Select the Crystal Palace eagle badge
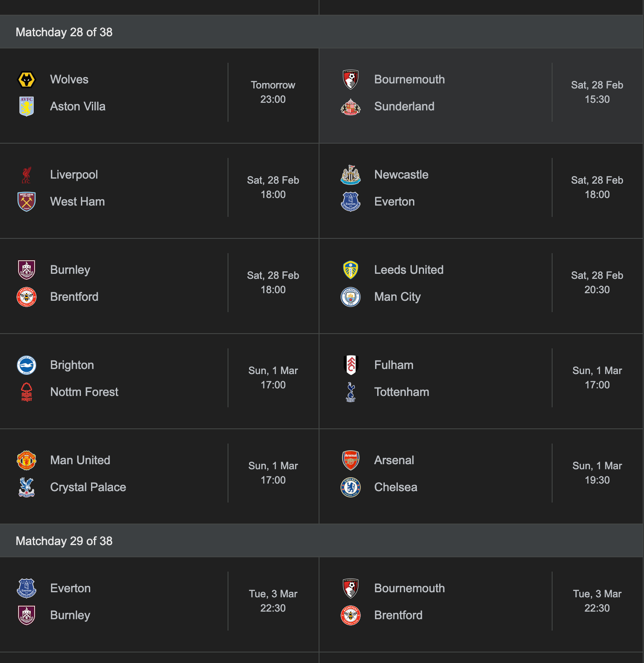The width and height of the screenshot is (644, 663). [26, 487]
